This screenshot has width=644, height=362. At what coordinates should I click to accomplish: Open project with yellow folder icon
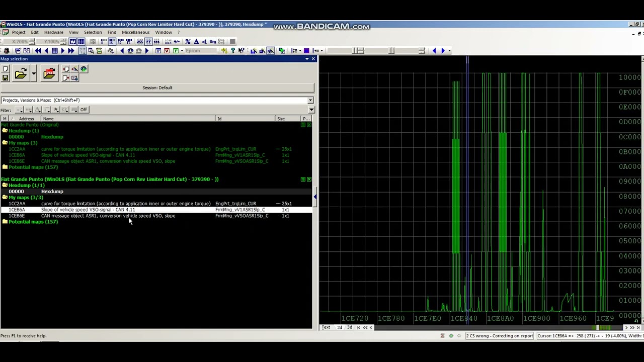click(20, 74)
